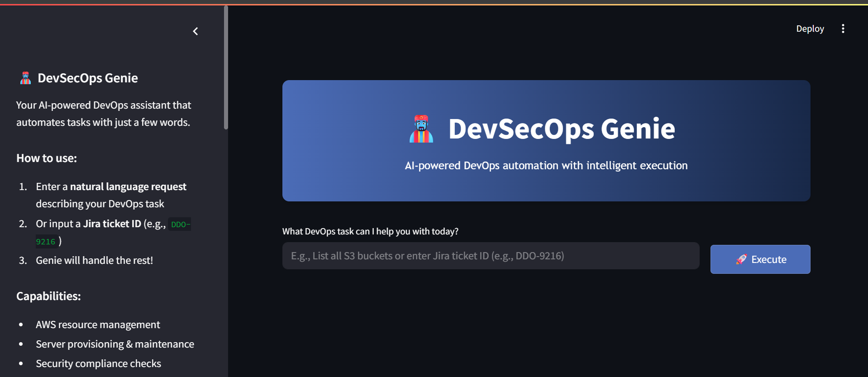
Task: Click the 'Jira ticket ID' bold text
Action: pyautogui.click(x=112, y=224)
